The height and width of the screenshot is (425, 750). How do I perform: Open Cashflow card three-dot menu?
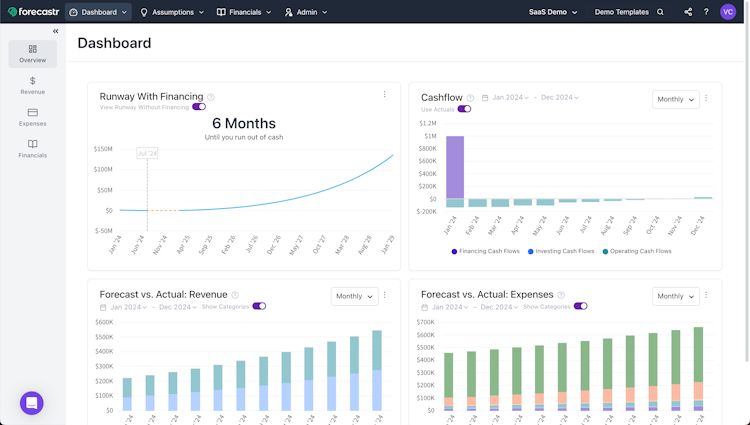(x=706, y=98)
